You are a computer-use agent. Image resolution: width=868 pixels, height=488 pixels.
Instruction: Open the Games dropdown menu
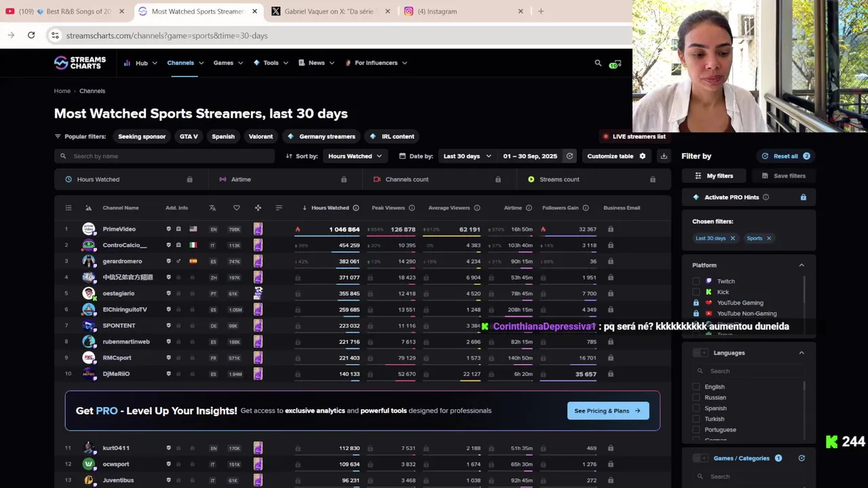[228, 63]
